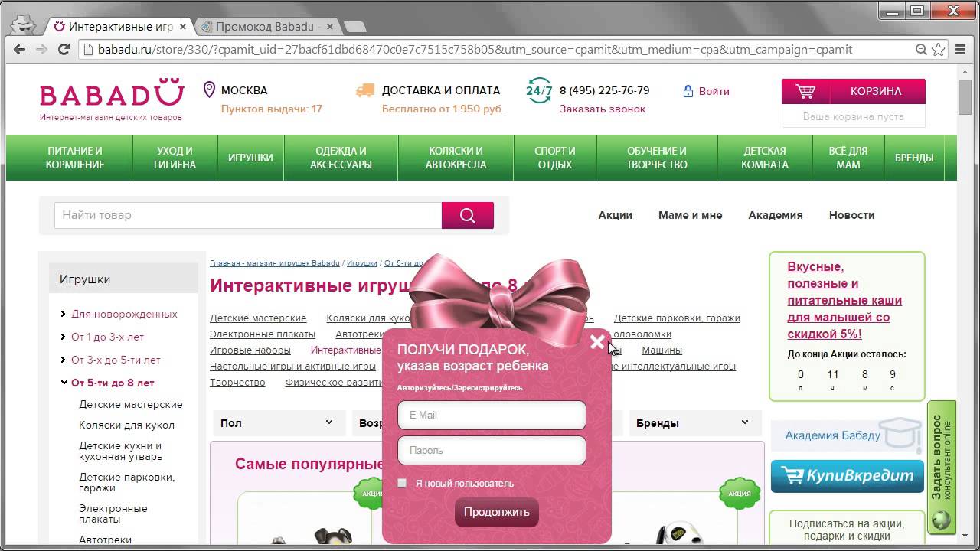Open the Маме и мне link
The width and height of the screenshot is (980, 551).
pyautogui.click(x=690, y=215)
